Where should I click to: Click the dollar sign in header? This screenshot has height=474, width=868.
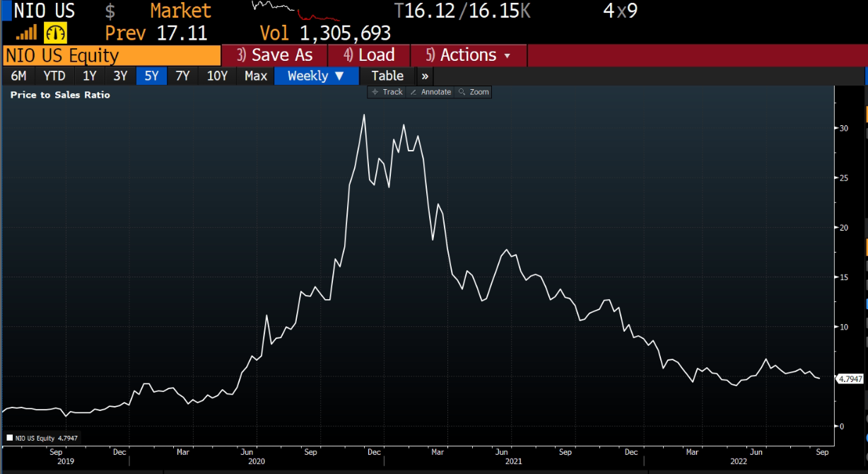click(x=110, y=11)
